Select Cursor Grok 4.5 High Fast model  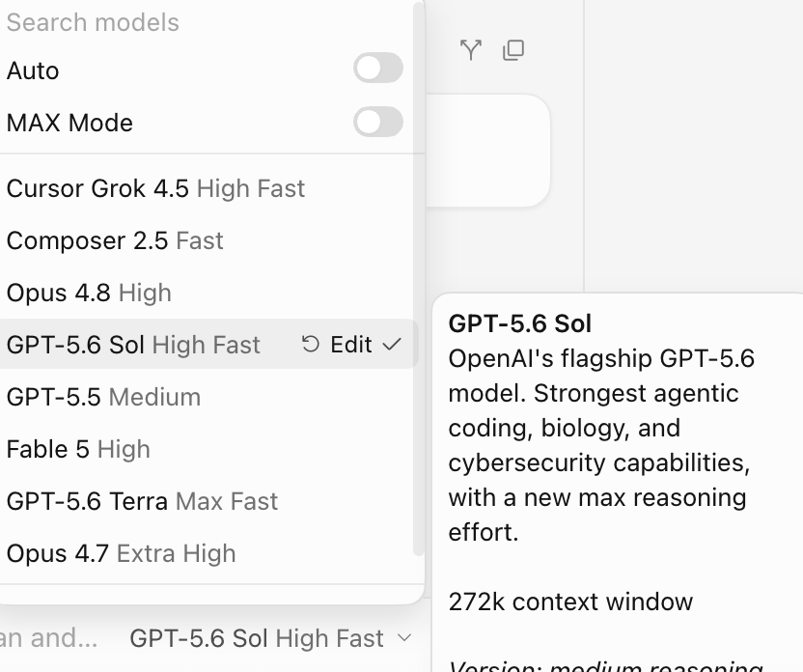pyautogui.click(x=208, y=188)
